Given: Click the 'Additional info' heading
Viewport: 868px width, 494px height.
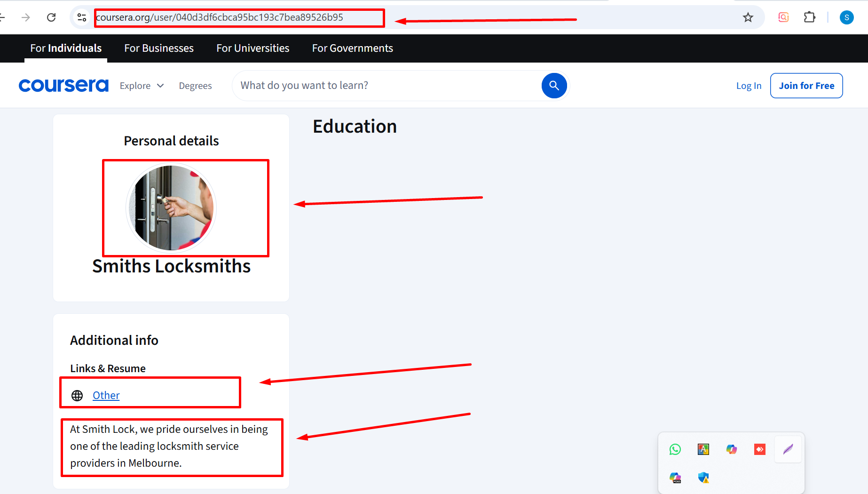Looking at the screenshot, I should pos(114,340).
